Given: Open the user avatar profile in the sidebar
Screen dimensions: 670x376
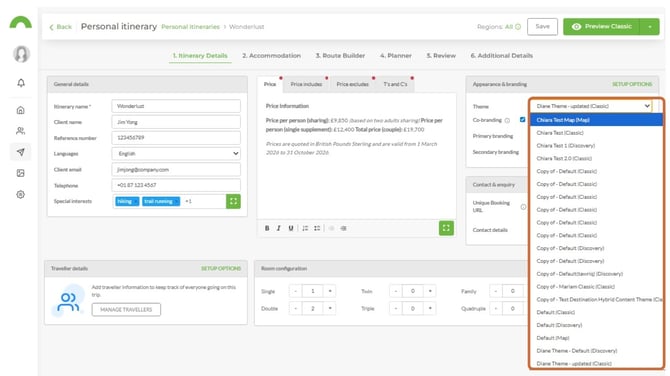Looking at the screenshot, I should [21, 54].
